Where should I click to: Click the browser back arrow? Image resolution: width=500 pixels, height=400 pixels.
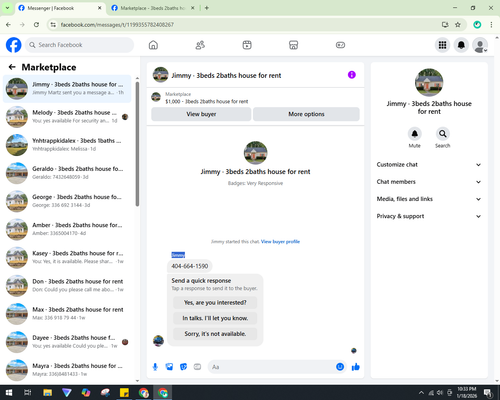coord(8,25)
